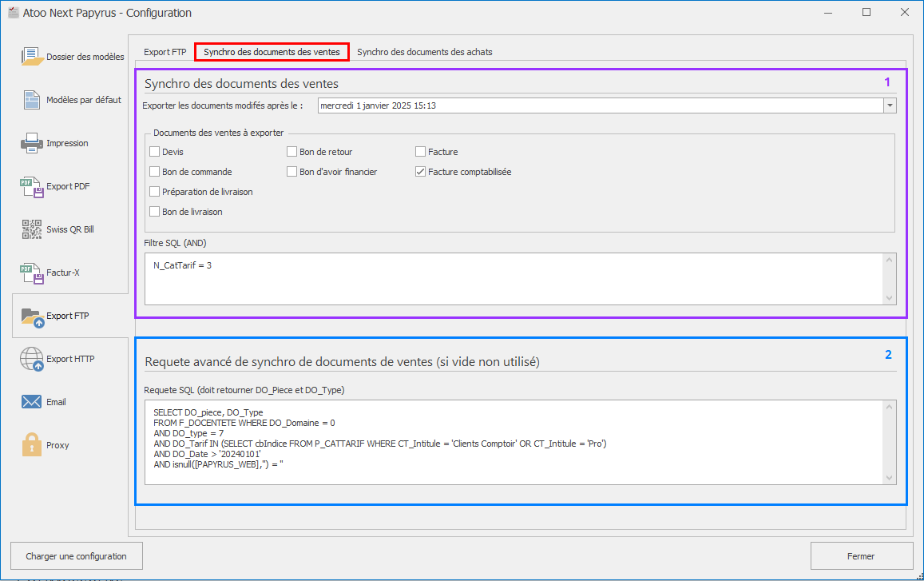The width and height of the screenshot is (924, 581).
Task: Open the Swiss QR Bill icon
Action: pyautogui.click(x=32, y=229)
